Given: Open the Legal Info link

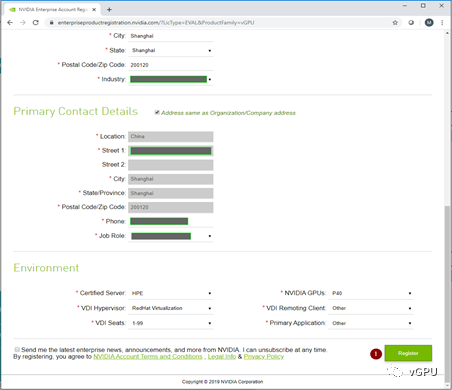Looking at the screenshot, I should [222, 357].
